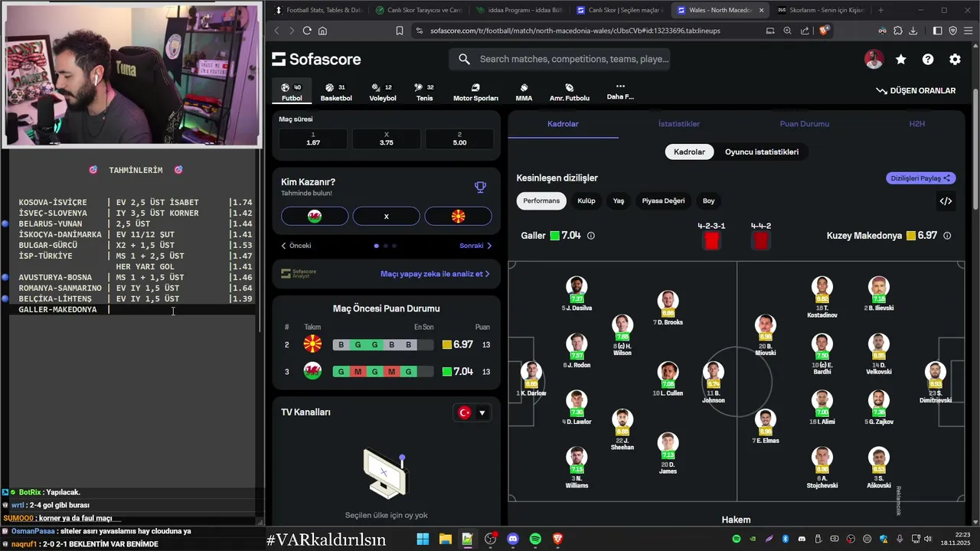Click the embed code icon above the pitch
This screenshot has height=551, width=980.
(946, 201)
